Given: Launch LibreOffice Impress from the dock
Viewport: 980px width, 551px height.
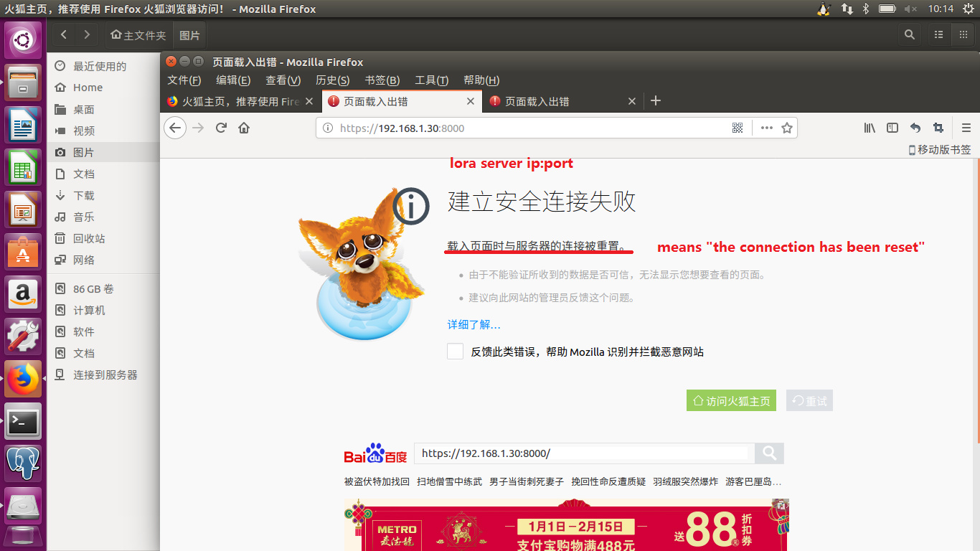Looking at the screenshot, I should pos(23,209).
